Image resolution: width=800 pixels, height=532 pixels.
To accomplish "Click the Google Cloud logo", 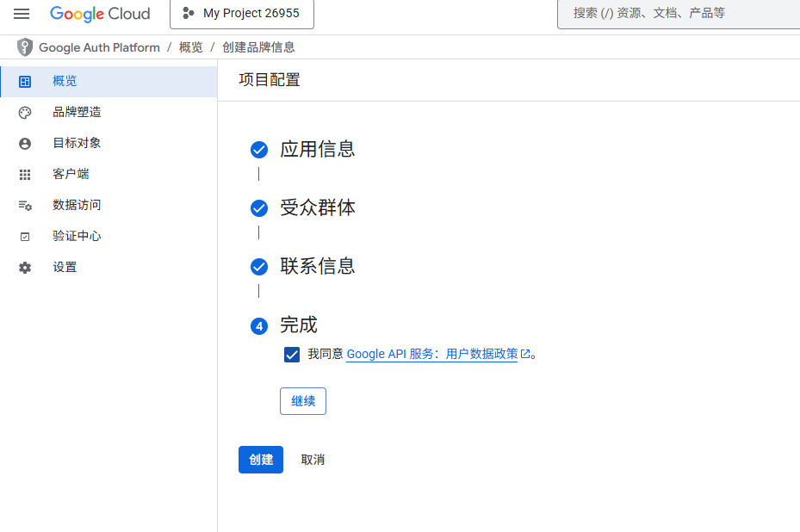I will click(x=100, y=14).
